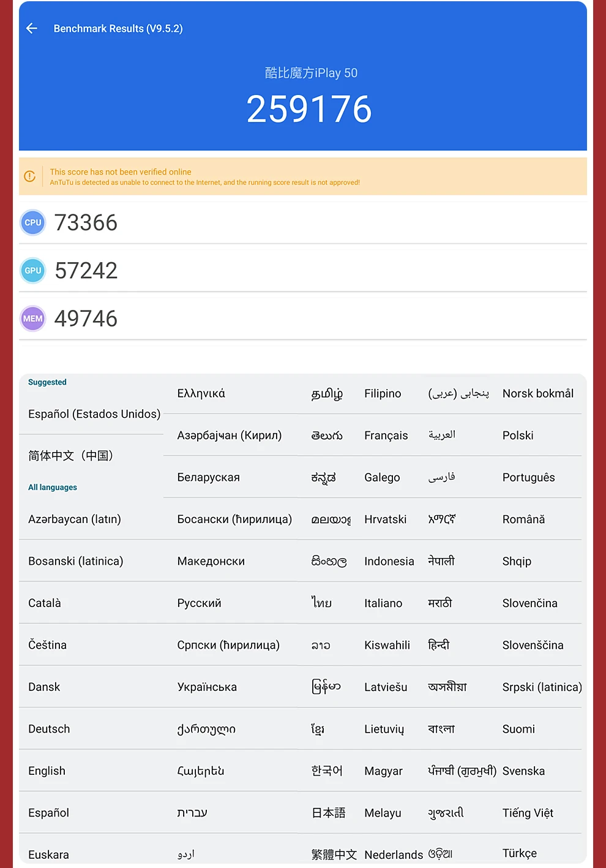The image size is (606, 868).
Task: Pick Македонски language
Action: 211,561
